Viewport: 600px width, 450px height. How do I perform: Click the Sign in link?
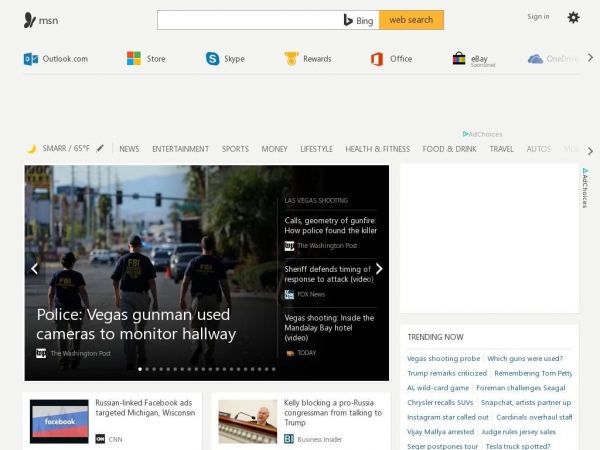pyautogui.click(x=538, y=16)
